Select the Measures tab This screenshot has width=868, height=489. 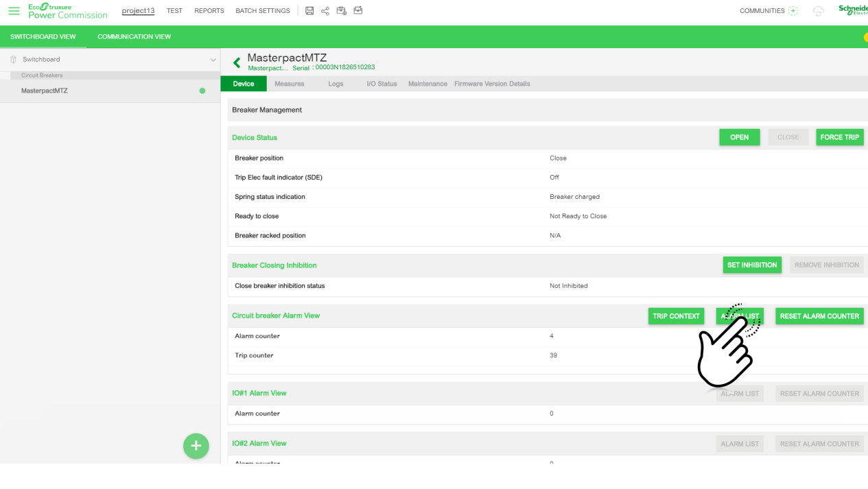coord(290,84)
